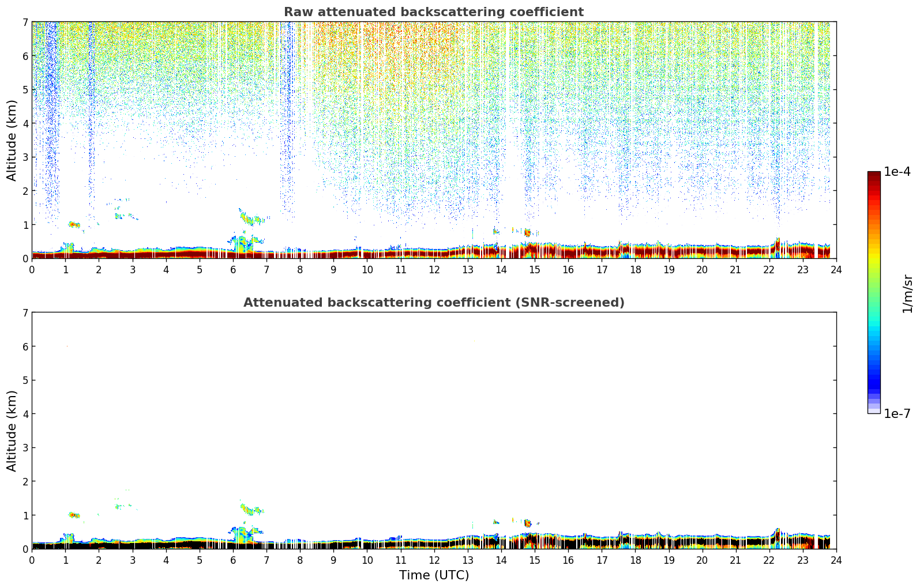Click x-axis tick "18" under the raw plot

click(x=635, y=269)
